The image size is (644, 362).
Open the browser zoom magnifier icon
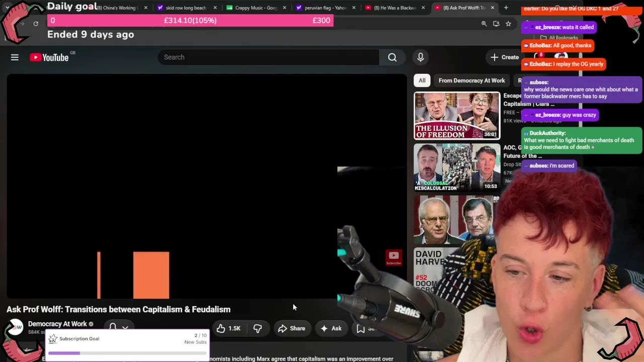click(484, 24)
